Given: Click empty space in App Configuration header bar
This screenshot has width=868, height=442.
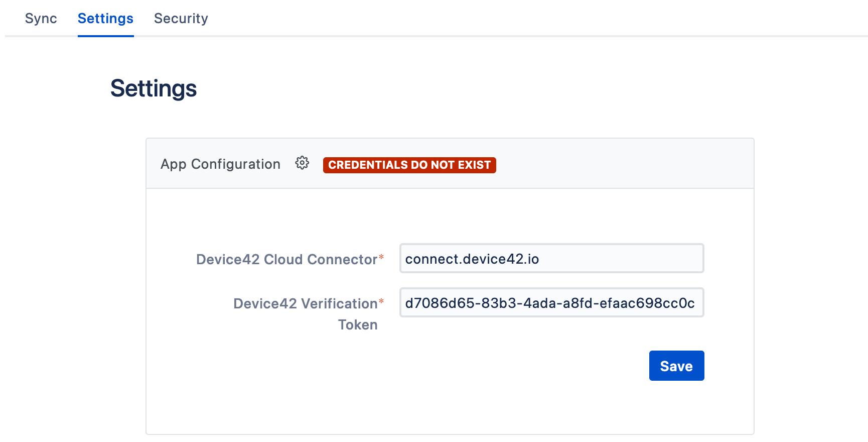Looking at the screenshot, I should [x=622, y=164].
